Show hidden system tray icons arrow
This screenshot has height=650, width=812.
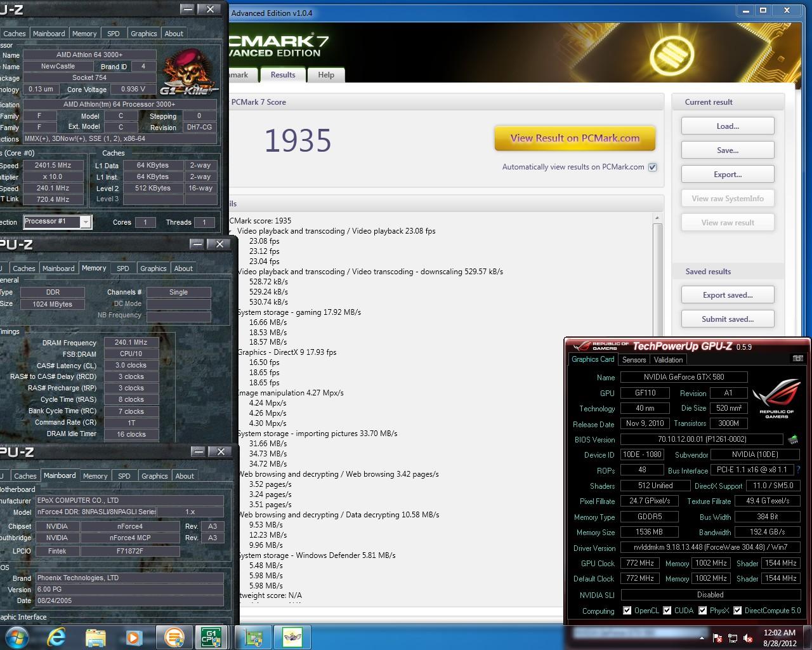click(x=702, y=637)
